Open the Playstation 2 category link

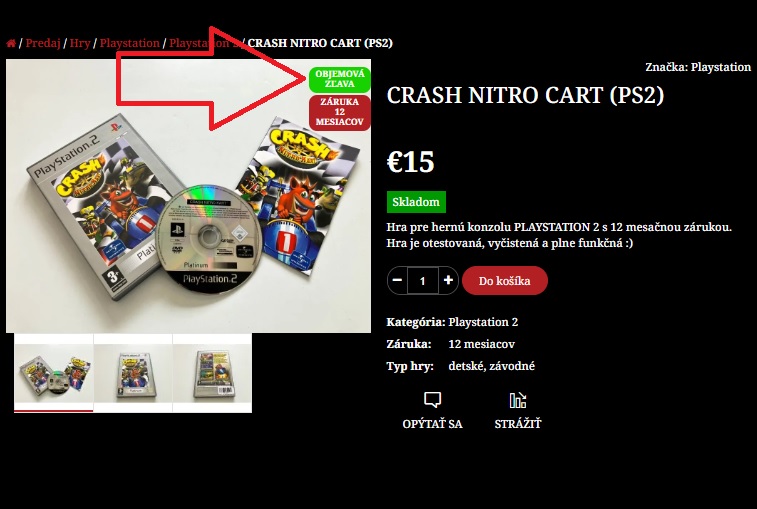coord(483,322)
